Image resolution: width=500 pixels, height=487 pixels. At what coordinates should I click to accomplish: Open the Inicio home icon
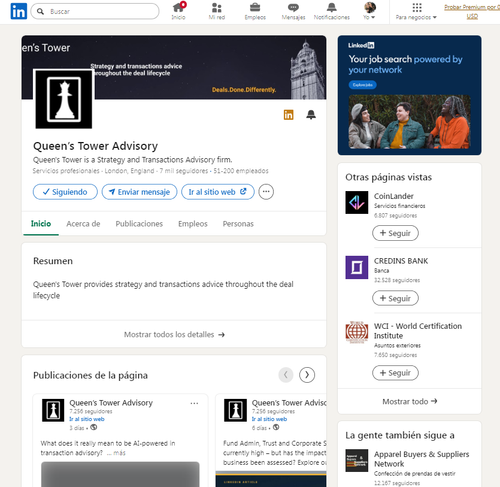[178, 11]
